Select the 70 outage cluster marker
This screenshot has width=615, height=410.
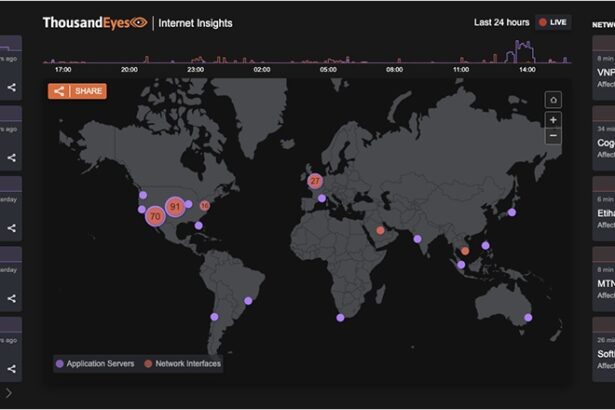(154, 216)
